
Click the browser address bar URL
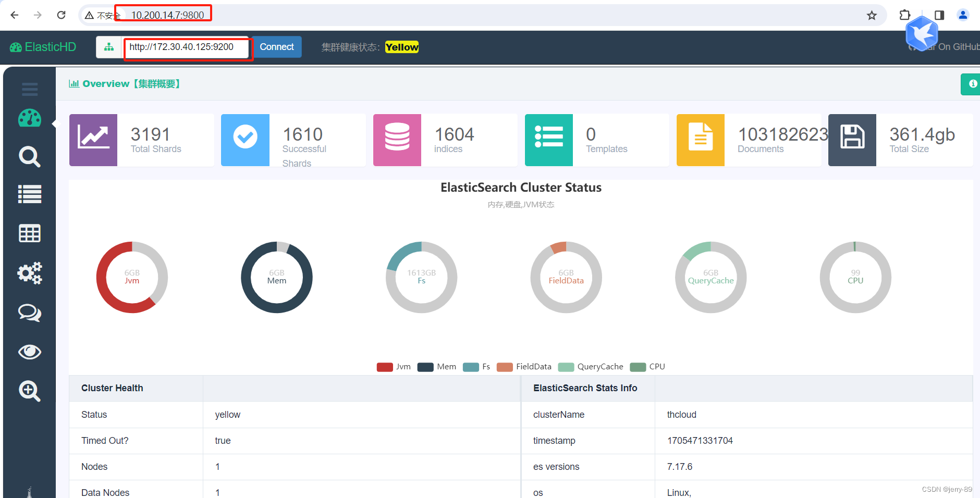[x=167, y=15]
